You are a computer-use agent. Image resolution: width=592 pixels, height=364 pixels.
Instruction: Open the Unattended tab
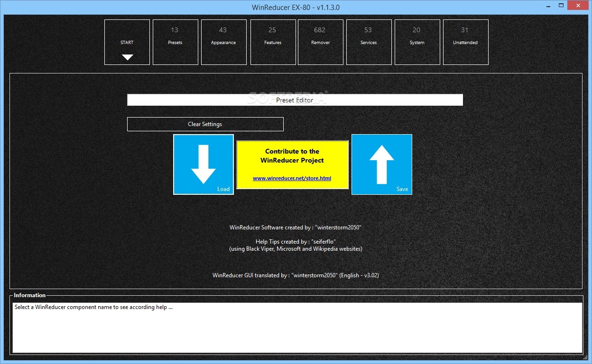click(465, 42)
